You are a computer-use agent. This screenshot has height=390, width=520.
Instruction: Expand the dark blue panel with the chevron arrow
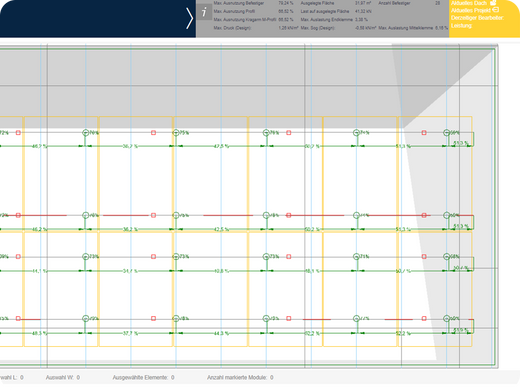pyautogui.click(x=190, y=18)
